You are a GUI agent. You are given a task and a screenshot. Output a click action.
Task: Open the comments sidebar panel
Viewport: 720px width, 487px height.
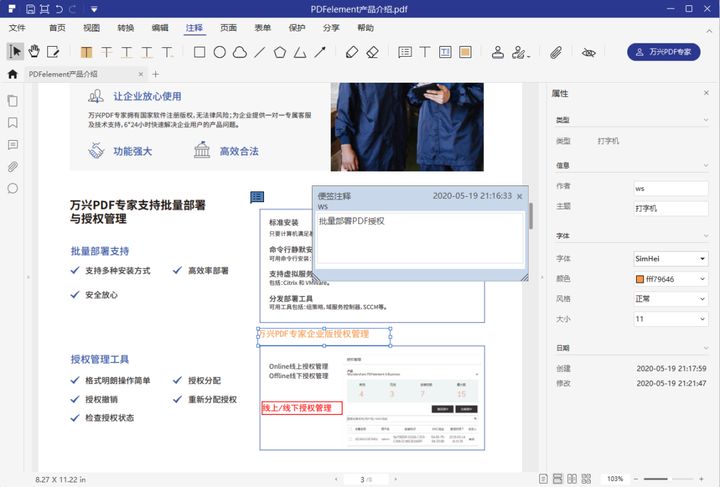click(13, 145)
